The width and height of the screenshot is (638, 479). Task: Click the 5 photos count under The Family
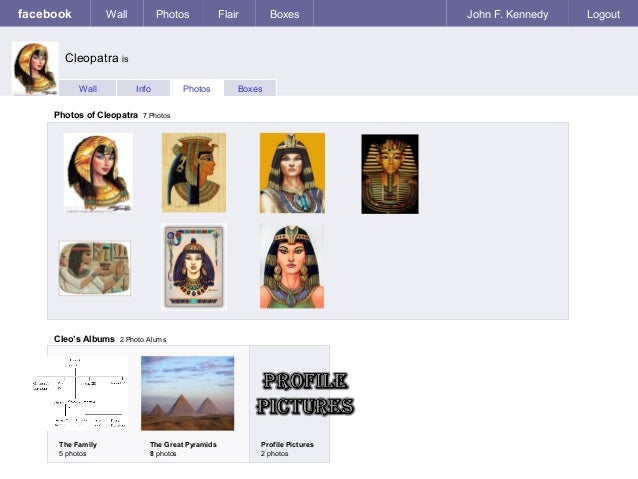72,453
